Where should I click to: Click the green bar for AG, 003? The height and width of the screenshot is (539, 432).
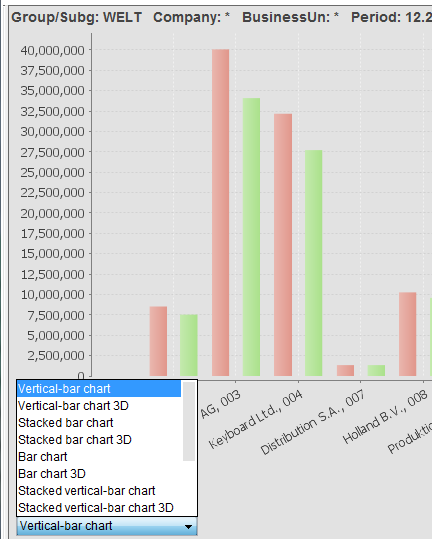pyautogui.click(x=251, y=237)
